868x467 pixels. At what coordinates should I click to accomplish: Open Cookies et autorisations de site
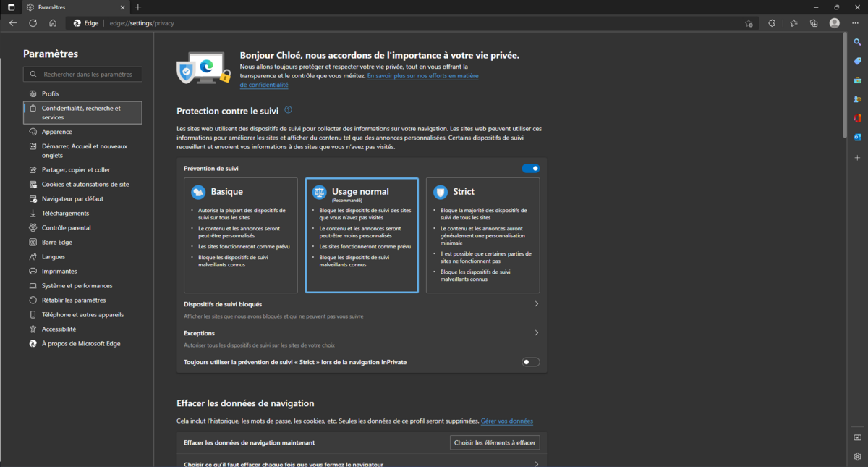(x=82, y=184)
